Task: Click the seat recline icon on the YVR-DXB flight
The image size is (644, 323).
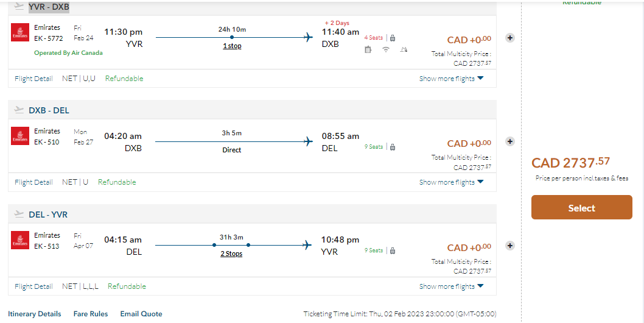Action: point(403,50)
